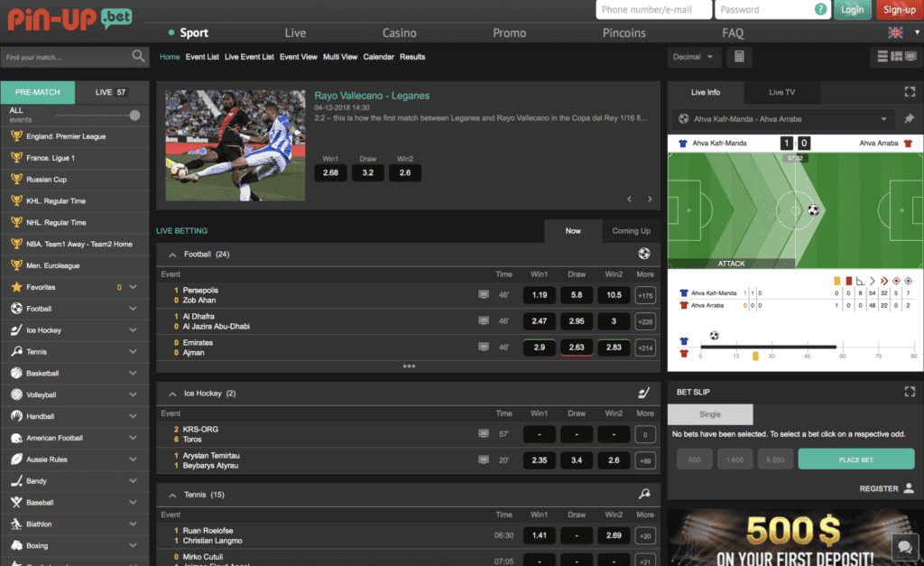Image resolution: width=924 pixels, height=566 pixels.
Task: Open the language flag dropdown
Action: coord(902,32)
